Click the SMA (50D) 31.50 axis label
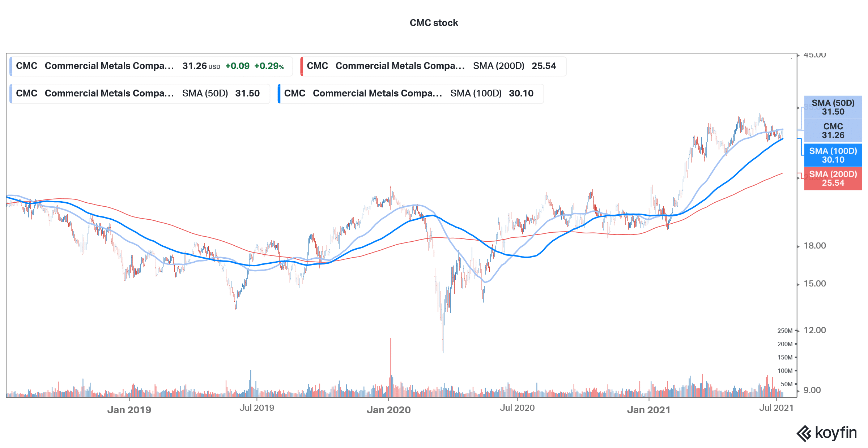Viewport: 868px width, 448px height. 833,107
